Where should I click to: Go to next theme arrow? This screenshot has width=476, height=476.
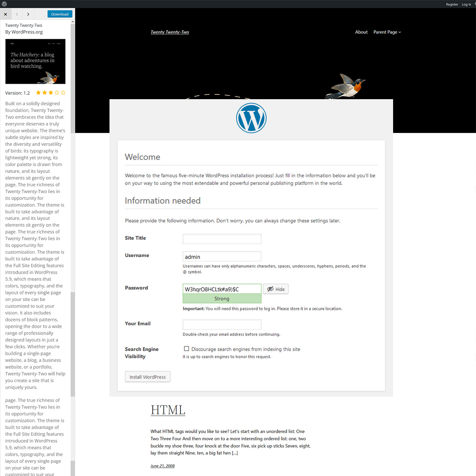pos(28,14)
